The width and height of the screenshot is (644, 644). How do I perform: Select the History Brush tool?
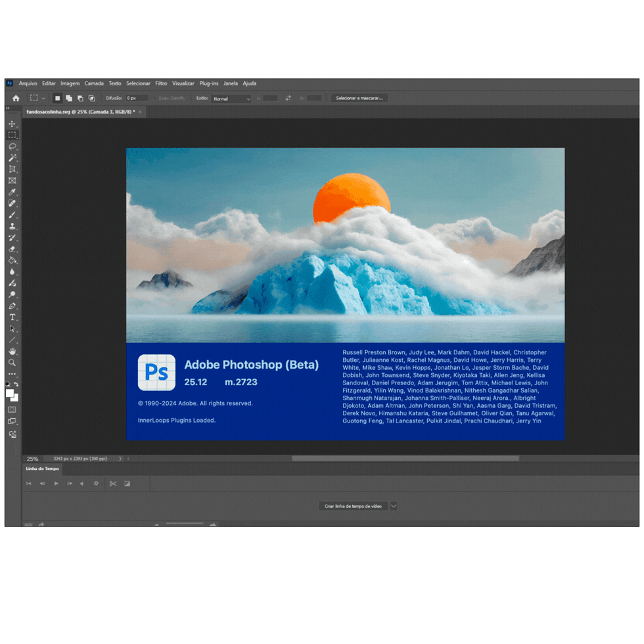click(x=12, y=237)
